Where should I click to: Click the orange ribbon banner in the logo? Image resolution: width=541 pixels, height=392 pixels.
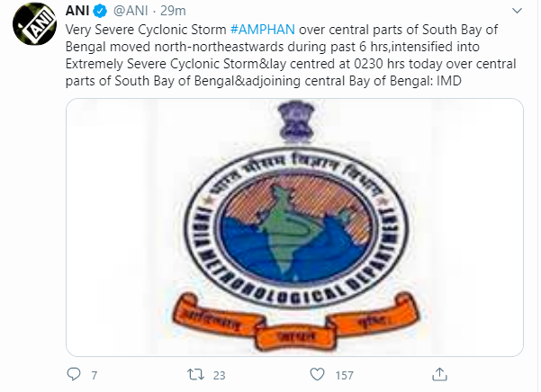tap(295, 321)
